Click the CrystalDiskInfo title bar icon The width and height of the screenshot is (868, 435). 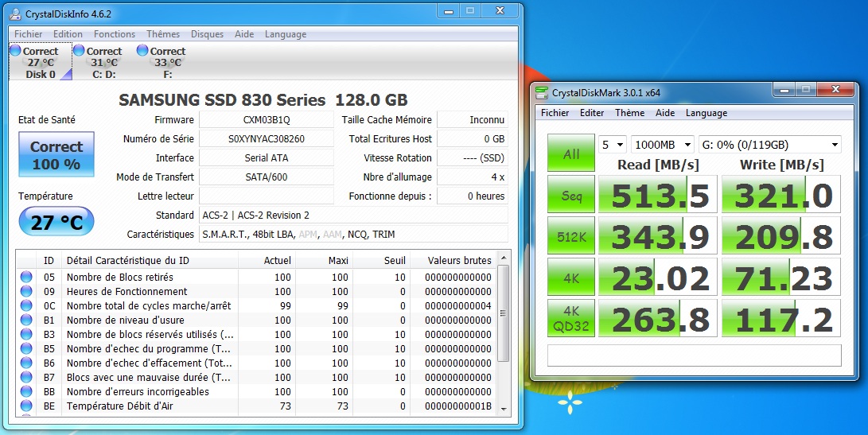click(x=17, y=14)
